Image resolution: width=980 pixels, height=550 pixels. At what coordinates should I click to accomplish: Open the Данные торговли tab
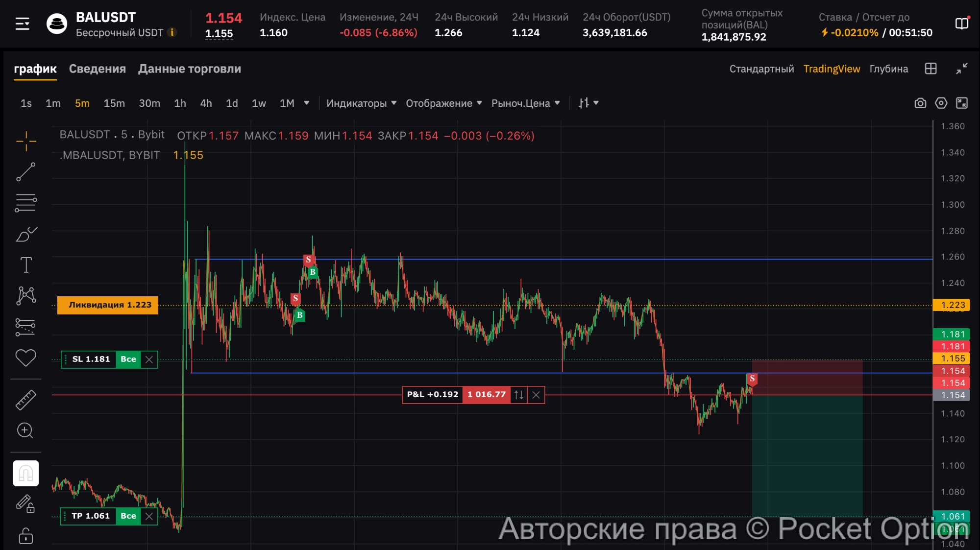pyautogui.click(x=189, y=69)
